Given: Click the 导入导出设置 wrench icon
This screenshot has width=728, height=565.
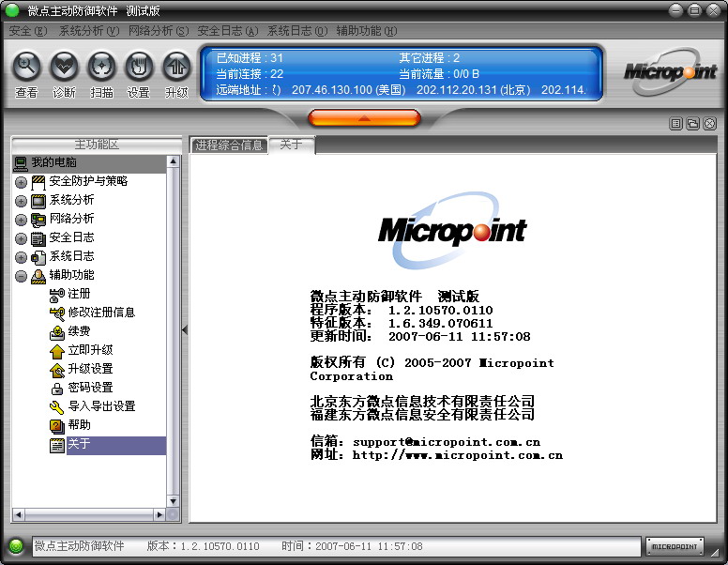Looking at the screenshot, I should click(x=56, y=407).
